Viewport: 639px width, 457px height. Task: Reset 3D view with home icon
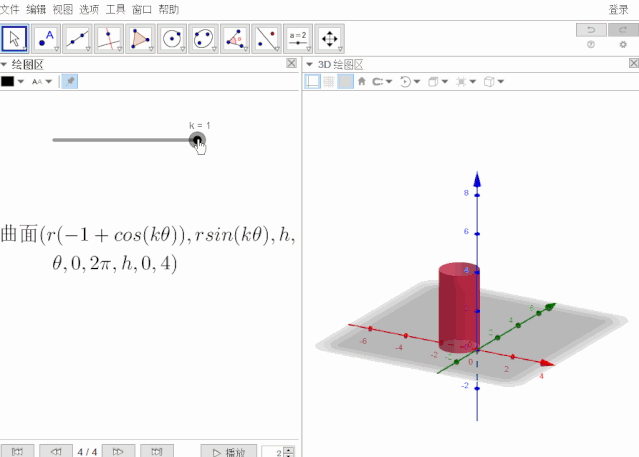(x=361, y=82)
